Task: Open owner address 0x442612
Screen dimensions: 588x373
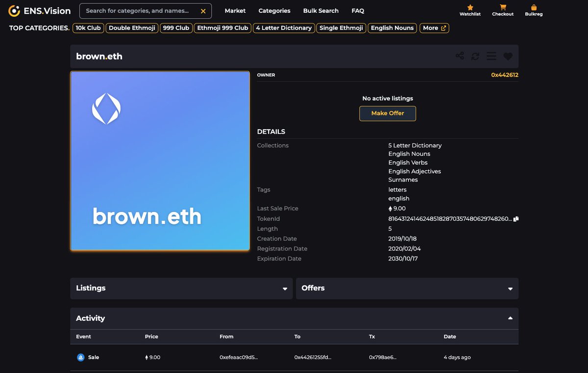Action: pos(505,75)
